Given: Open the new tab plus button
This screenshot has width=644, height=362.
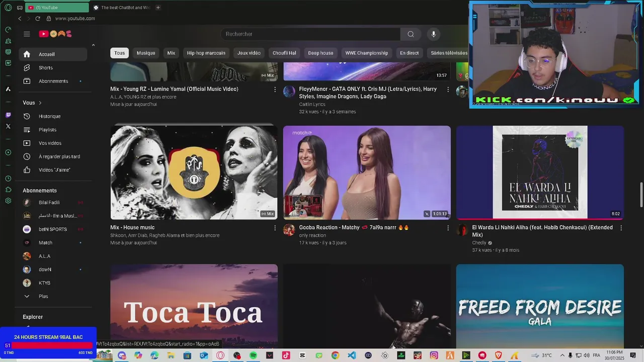Looking at the screenshot, I should click(158, 8).
